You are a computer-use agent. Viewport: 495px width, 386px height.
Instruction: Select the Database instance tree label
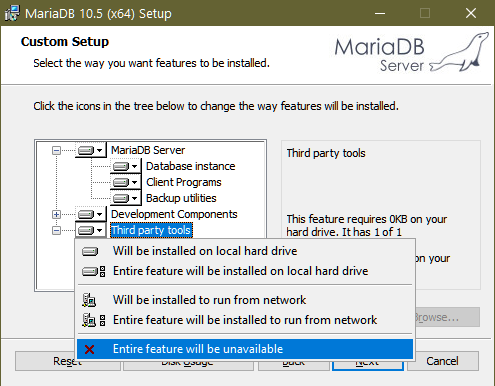(x=190, y=166)
